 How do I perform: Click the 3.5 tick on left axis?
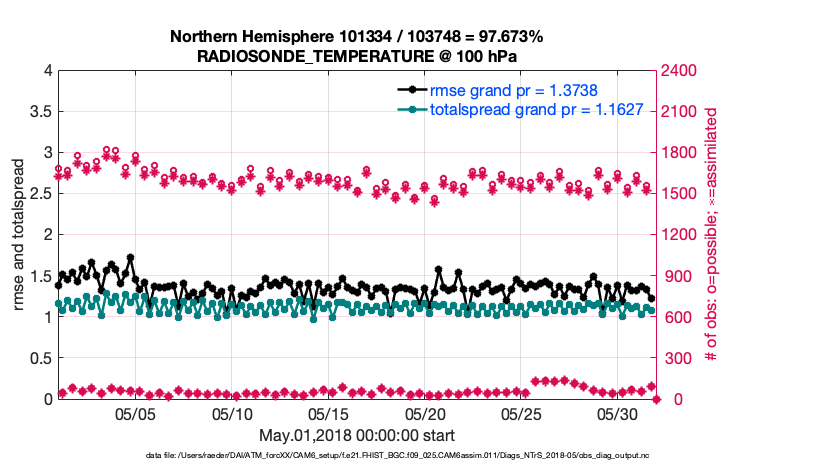click(x=40, y=112)
